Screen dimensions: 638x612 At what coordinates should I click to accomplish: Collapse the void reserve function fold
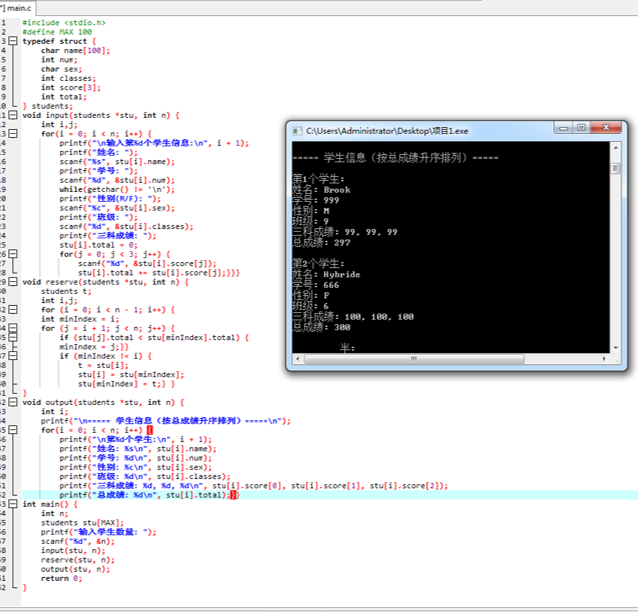[13, 282]
